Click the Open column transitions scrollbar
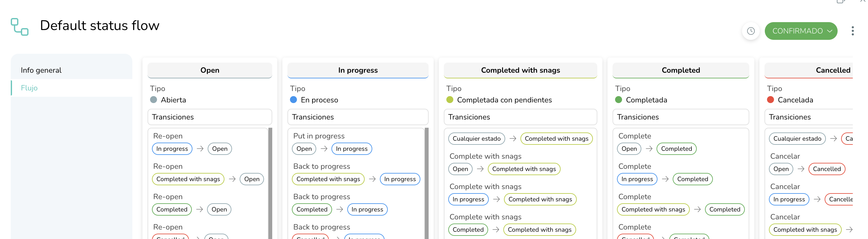 tap(270, 183)
